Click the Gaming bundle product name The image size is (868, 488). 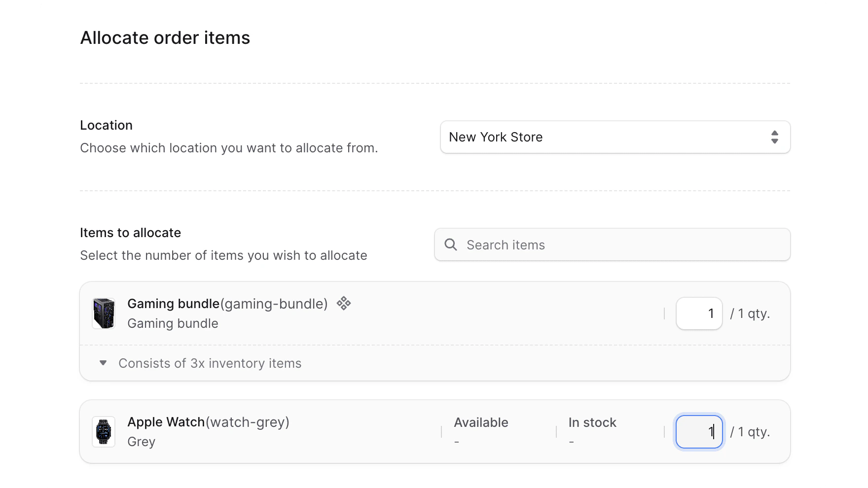coord(173,304)
